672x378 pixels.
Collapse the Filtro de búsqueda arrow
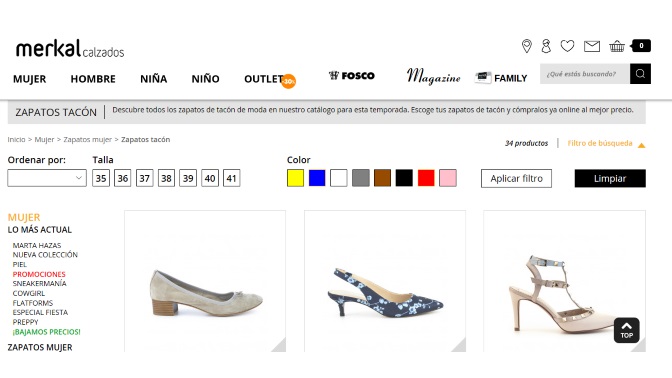641,145
